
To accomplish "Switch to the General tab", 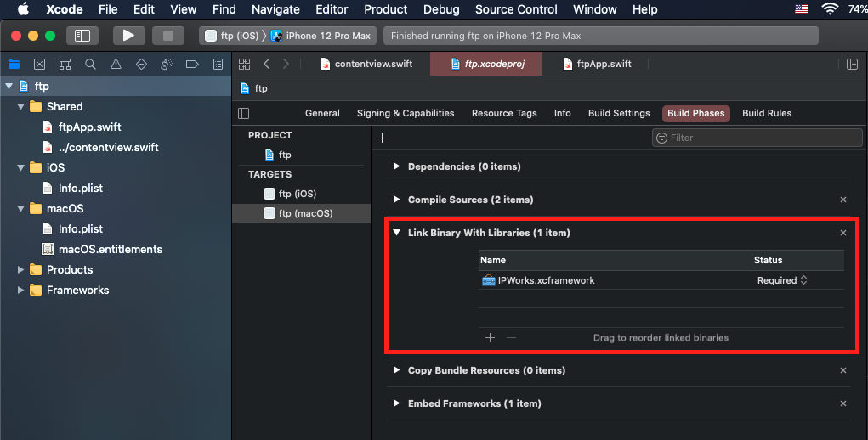I will 322,113.
